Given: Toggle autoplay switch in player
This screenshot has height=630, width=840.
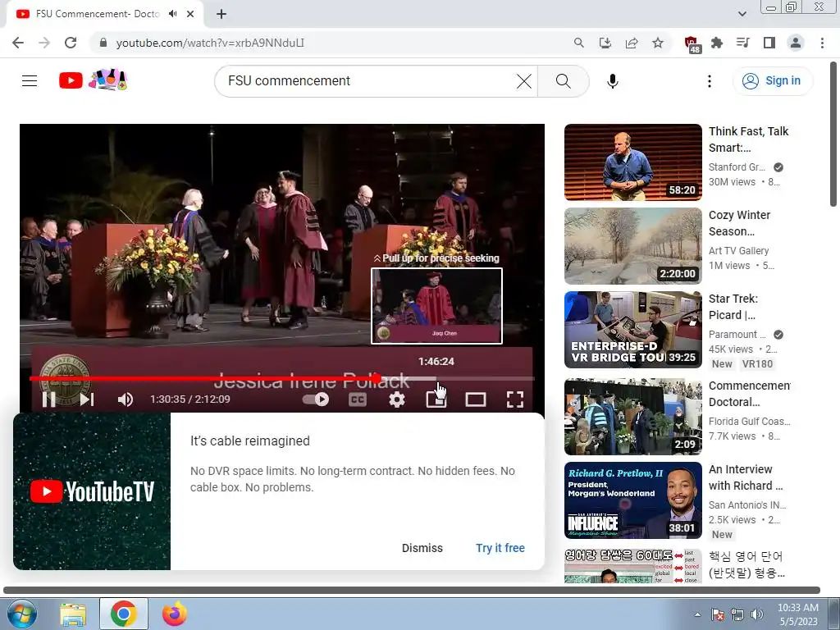Looking at the screenshot, I should [316, 399].
